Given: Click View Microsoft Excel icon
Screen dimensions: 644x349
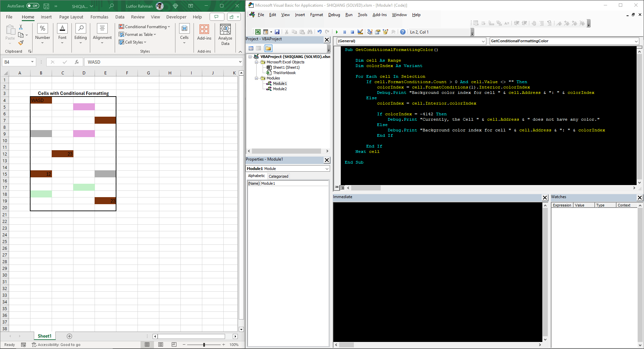Looking at the screenshot, I should 258,32.
